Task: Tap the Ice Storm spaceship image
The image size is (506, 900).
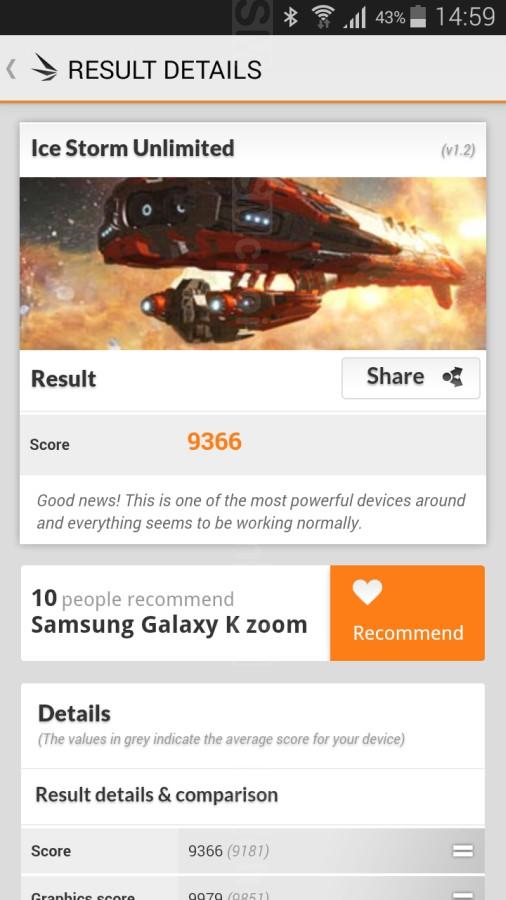Action: (253, 263)
